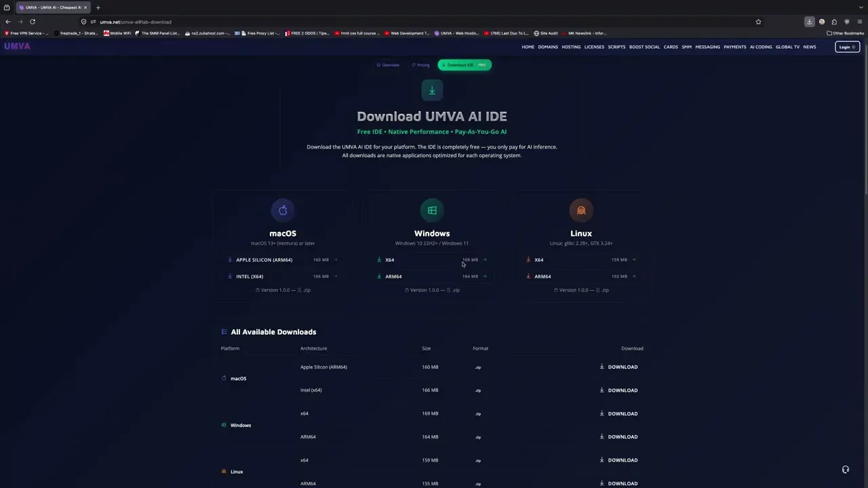
Task: Open the MESSAGING menu item
Action: point(707,47)
